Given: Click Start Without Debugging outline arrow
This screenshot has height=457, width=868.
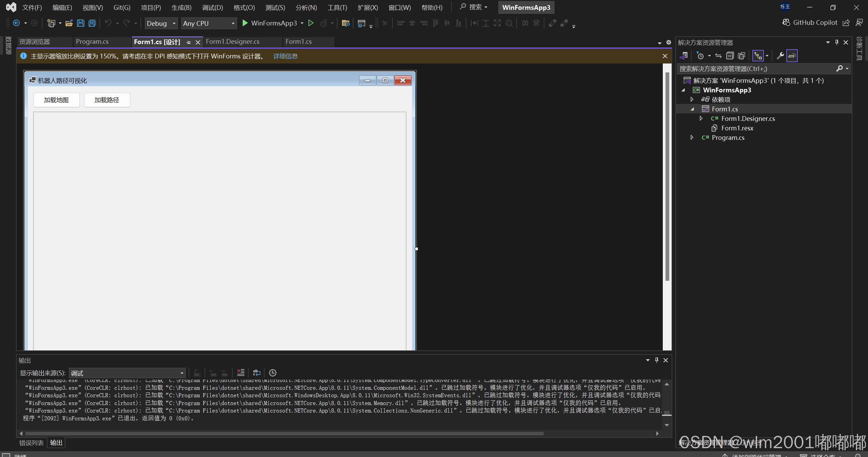Looking at the screenshot, I should click(x=311, y=23).
